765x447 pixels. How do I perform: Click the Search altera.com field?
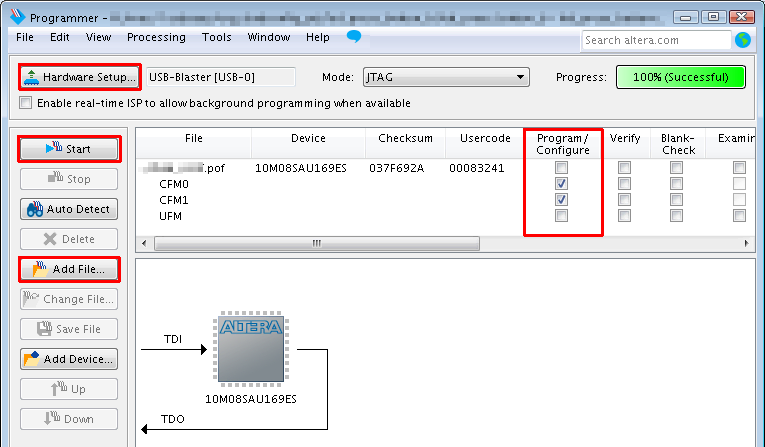tap(655, 40)
